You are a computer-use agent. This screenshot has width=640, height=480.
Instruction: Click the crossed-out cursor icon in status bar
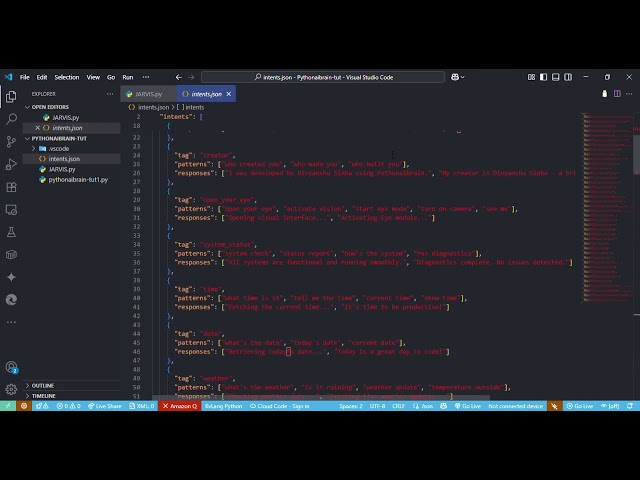[x=554, y=406]
